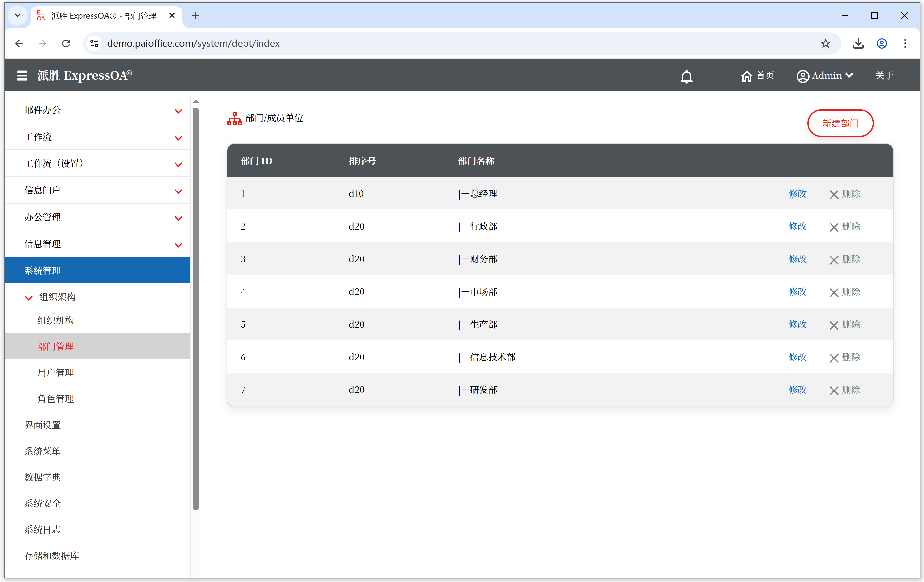The height and width of the screenshot is (582, 924).
Task: Expand the 工作流（设置）menu chevron
Action: 178,165
